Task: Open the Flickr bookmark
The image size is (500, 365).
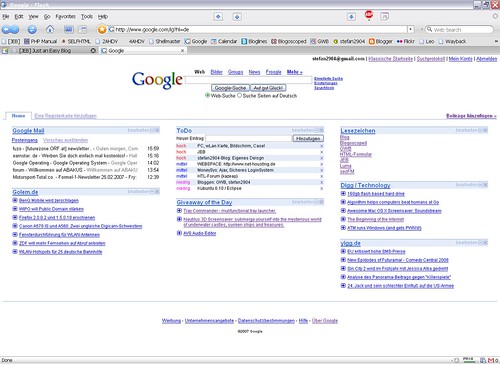Action: [x=405, y=41]
